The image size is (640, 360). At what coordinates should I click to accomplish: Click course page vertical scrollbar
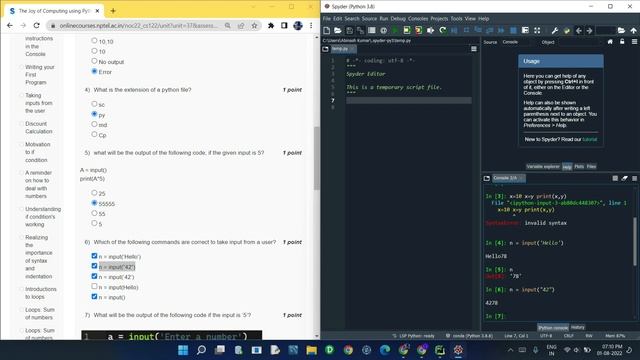coord(317,158)
